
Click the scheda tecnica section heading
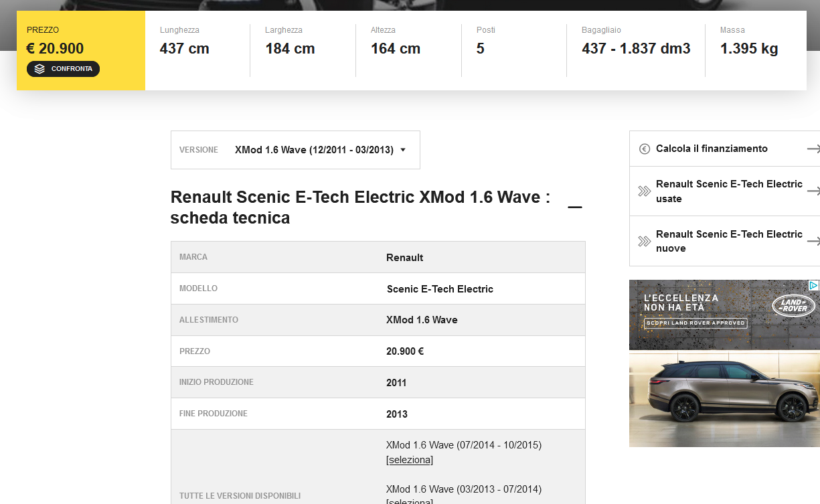[360, 207]
